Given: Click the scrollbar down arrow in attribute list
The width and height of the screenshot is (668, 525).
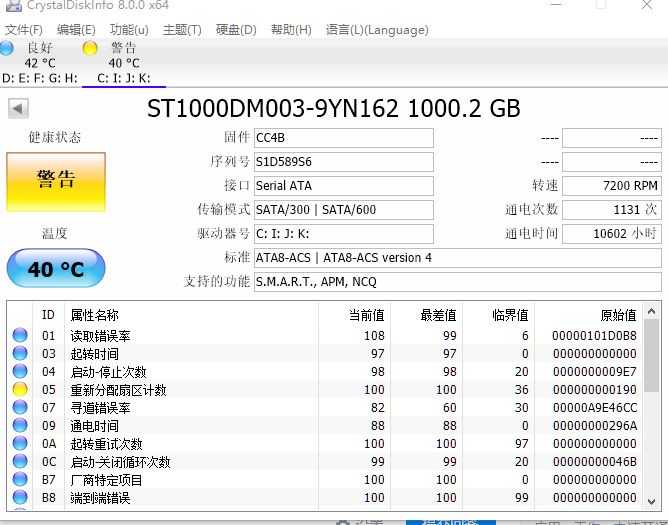Looking at the screenshot, I should click(651, 502).
